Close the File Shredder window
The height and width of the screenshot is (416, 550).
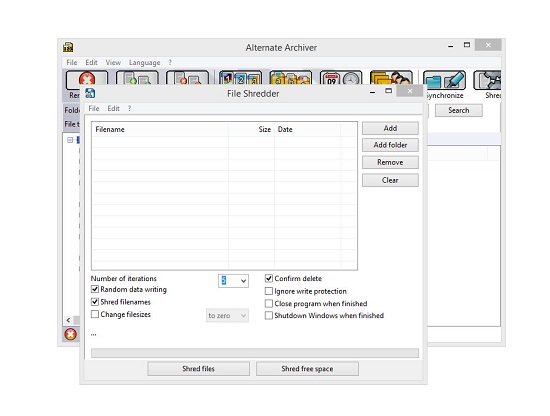[410, 91]
